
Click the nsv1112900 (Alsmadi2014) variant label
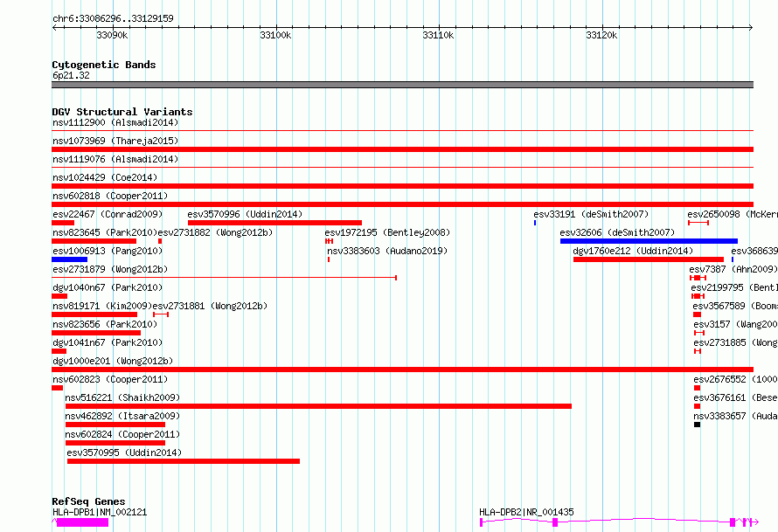tap(115, 122)
